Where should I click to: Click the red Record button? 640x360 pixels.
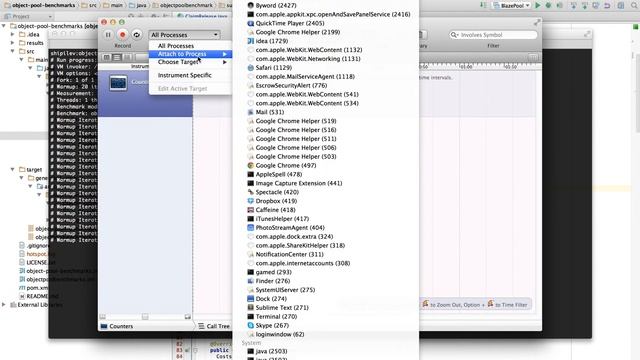tap(122, 35)
